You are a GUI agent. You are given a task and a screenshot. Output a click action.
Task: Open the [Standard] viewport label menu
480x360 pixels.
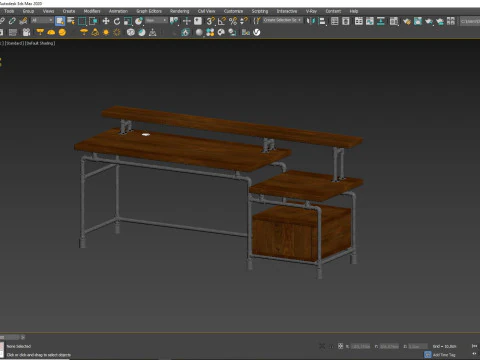(x=14, y=43)
